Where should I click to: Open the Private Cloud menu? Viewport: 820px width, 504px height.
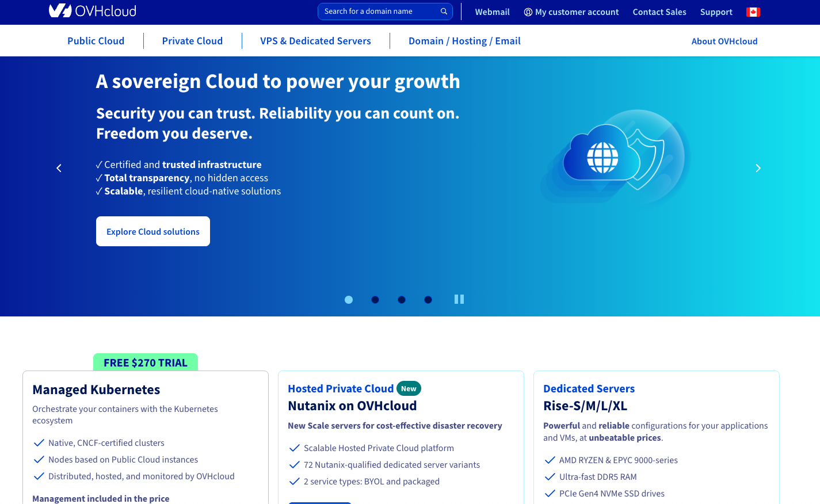(x=192, y=41)
